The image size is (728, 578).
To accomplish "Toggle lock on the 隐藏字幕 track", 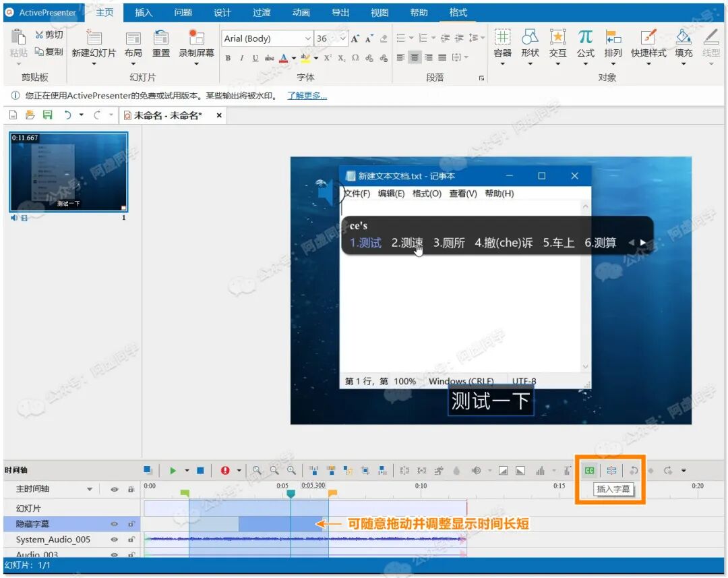I will pyautogui.click(x=131, y=524).
